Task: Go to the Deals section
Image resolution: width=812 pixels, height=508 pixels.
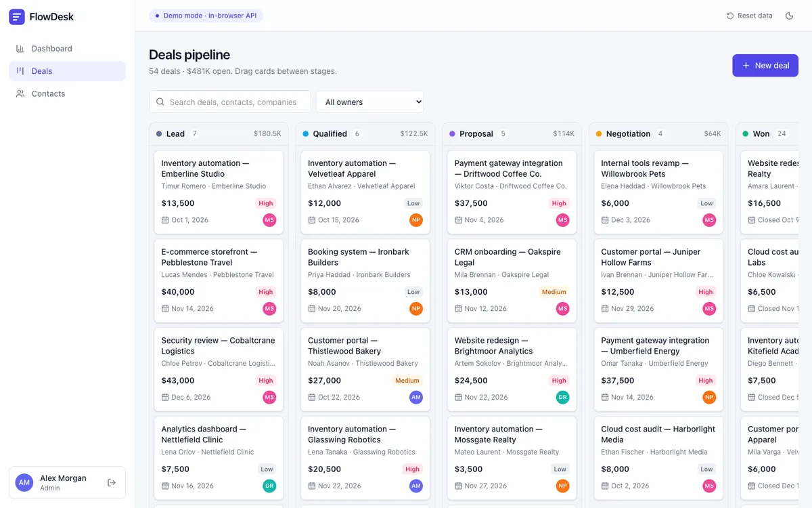Action: click(67, 71)
